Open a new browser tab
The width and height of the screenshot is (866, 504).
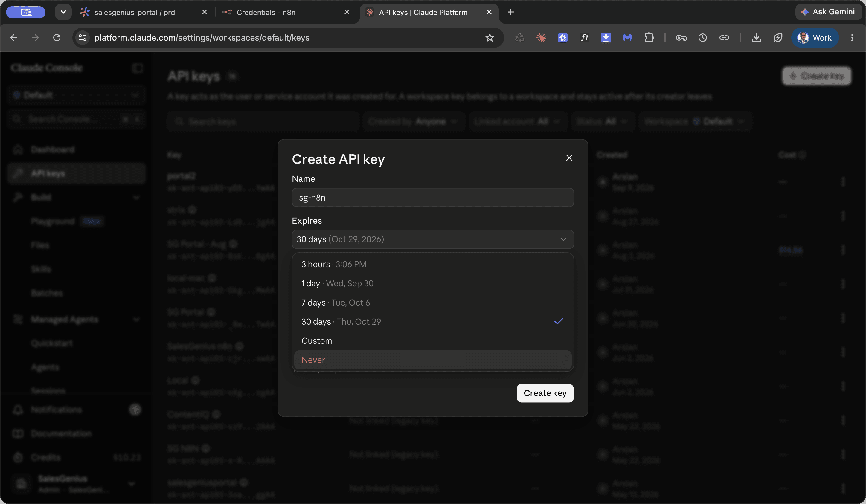[x=511, y=12]
